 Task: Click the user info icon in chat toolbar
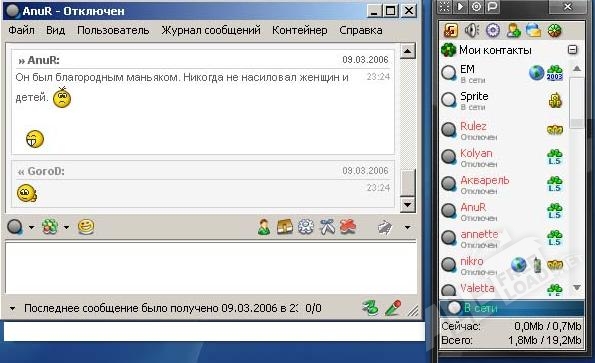tap(264, 227)
